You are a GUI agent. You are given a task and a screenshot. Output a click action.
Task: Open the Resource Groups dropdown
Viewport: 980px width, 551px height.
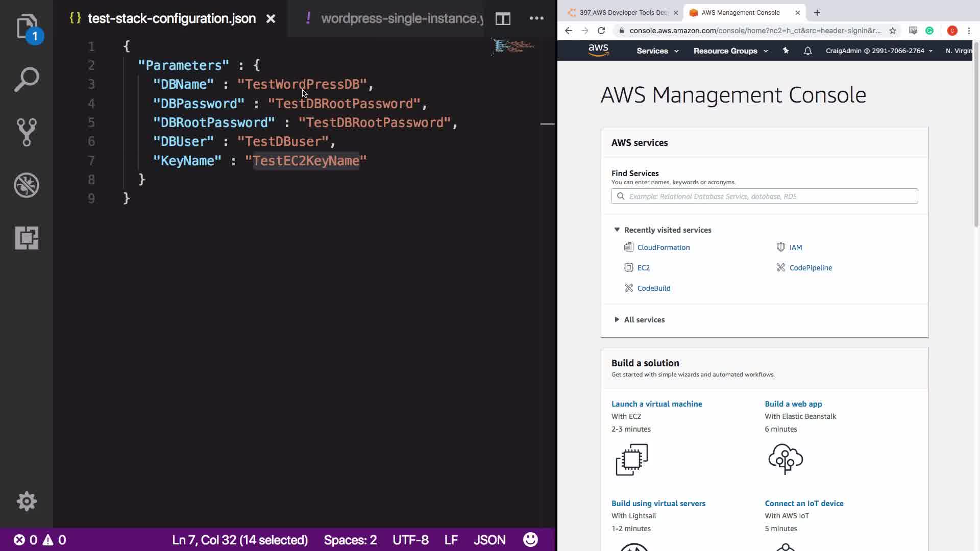pyautogui.click(x=730, y=51)
